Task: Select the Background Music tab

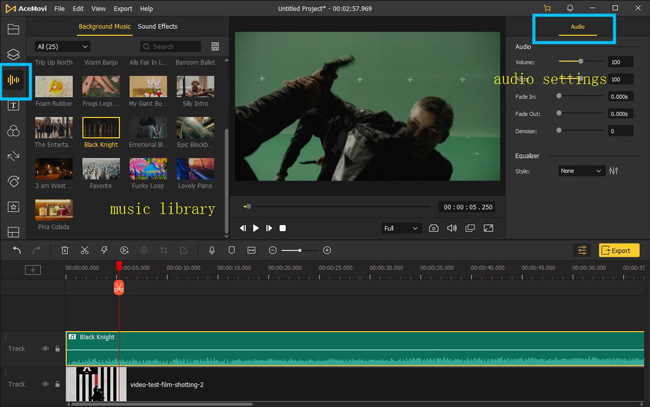Action: pos(104,27)
